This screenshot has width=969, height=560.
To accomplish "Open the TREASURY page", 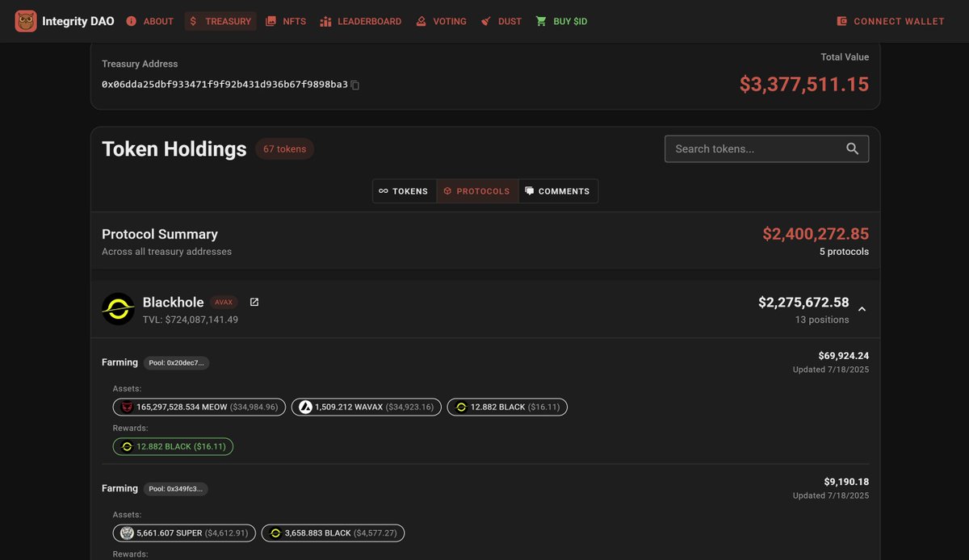I will 220,21.
